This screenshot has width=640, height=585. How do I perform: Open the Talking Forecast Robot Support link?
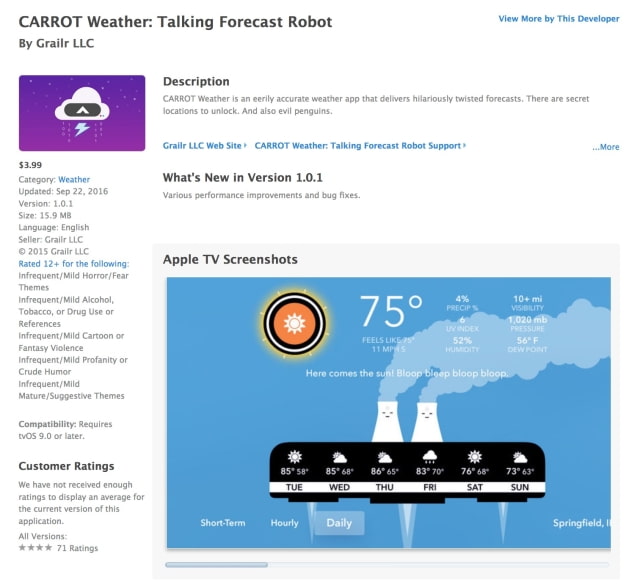click(x=359, y=146)
